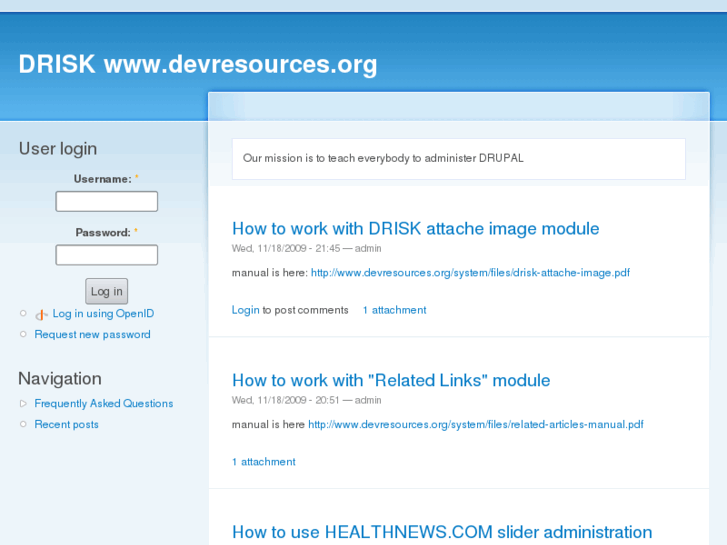Open "Related Links" module article title
Viewport: 727px width, 545px height.
tap(391, 380)
